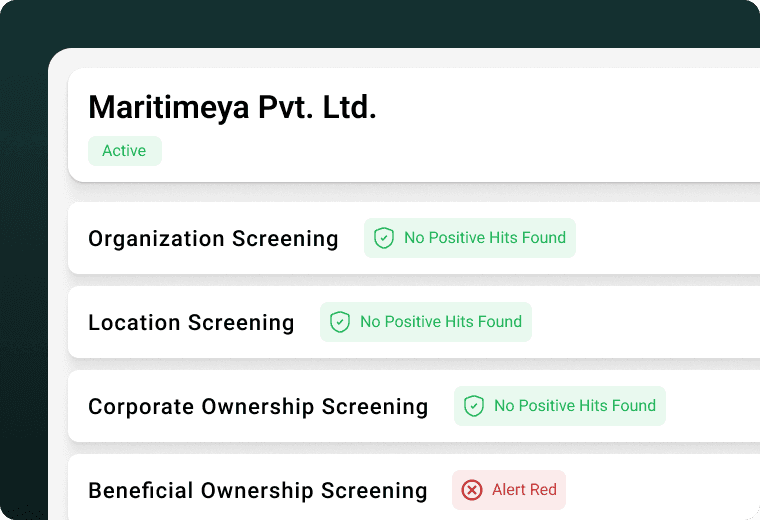The height and width of the screenshot is (520, 760).
Task: Click the red cross Alert Red icon
Action: [x=472, y=490]
